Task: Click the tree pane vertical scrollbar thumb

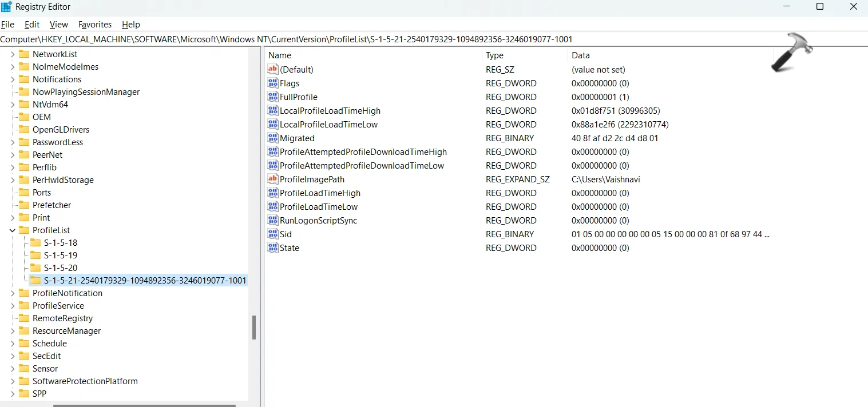Action: tap(254, 328)
